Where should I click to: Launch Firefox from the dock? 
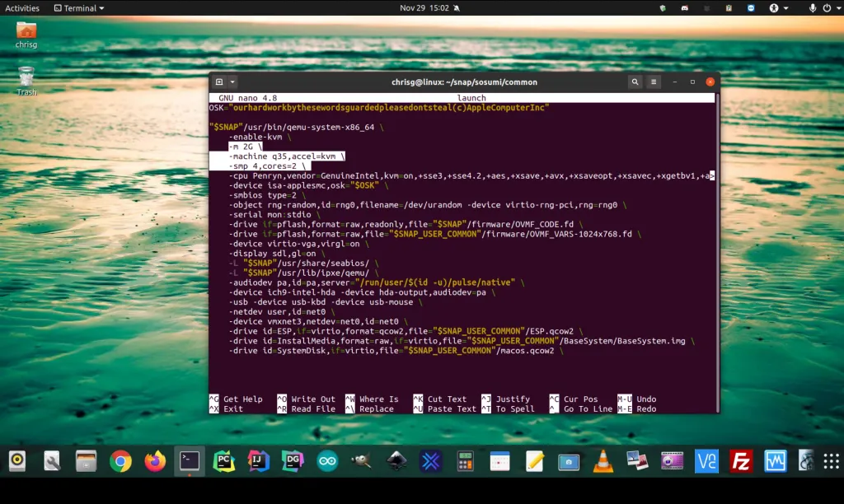155,460
